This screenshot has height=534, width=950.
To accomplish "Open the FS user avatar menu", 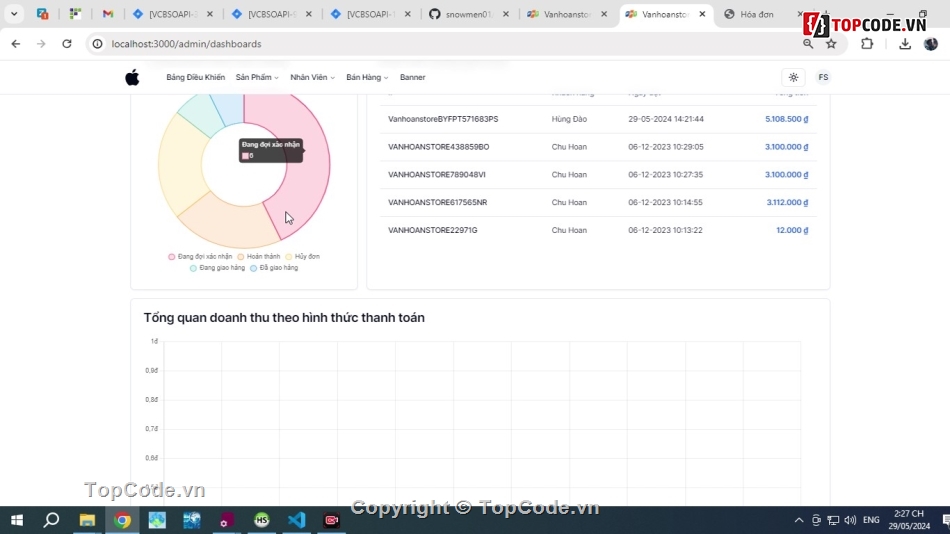I will point(823,78).
